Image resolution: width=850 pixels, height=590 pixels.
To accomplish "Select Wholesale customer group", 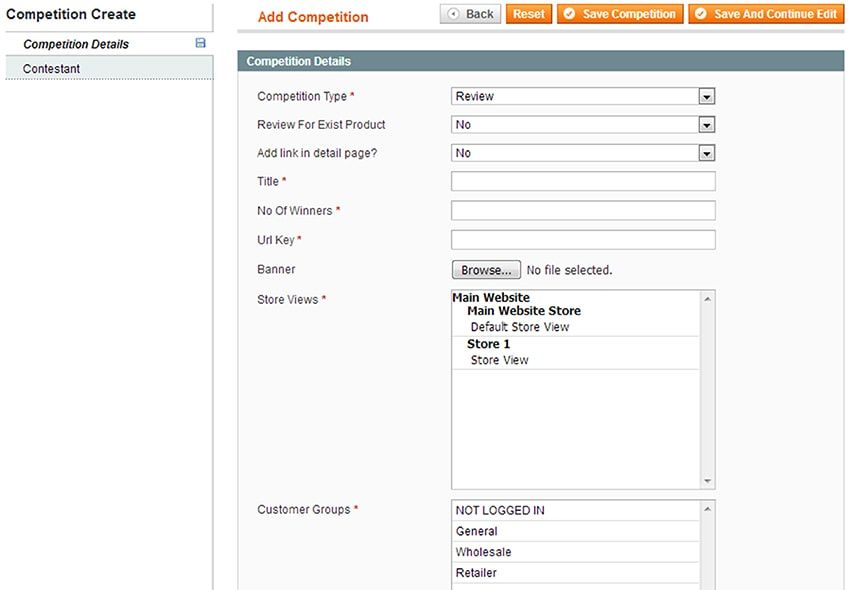I will [483, 552].
